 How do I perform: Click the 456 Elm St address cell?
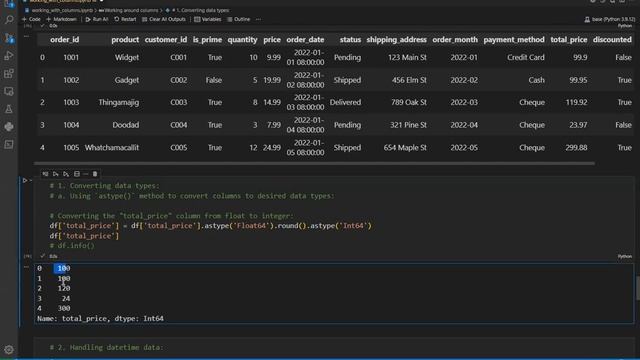[409, 80]
